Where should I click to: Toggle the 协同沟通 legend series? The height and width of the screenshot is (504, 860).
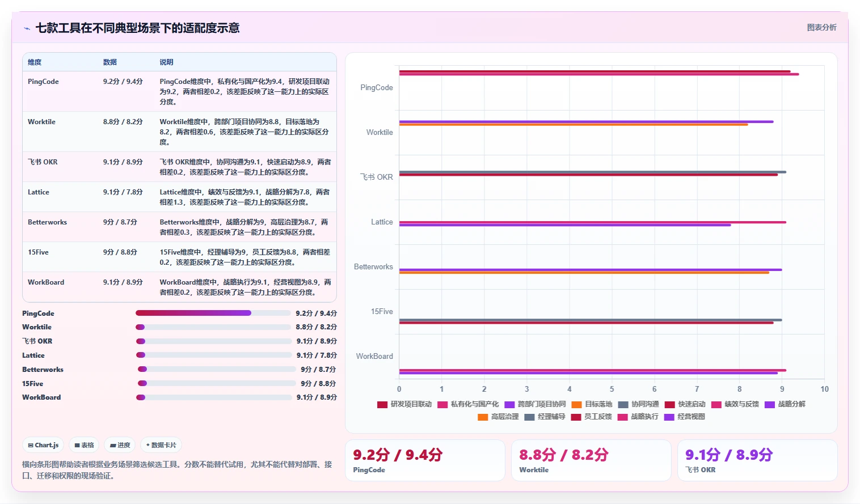pos(638,404)
